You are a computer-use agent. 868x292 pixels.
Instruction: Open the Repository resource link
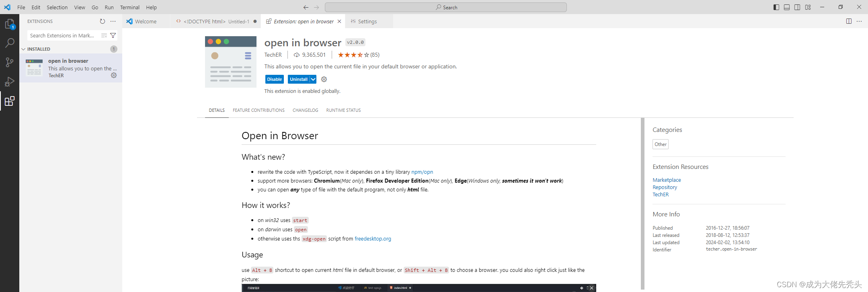tap(665, 187)
